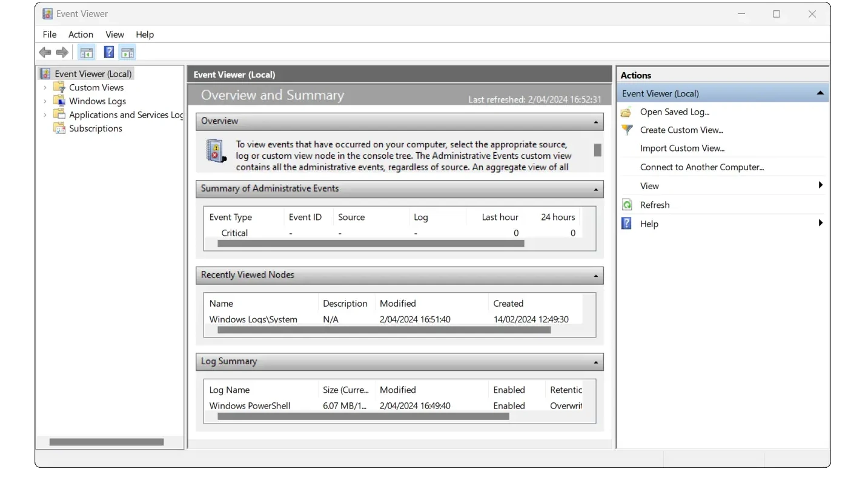868x503 pixels.
Task: Collapse Event Viewer (Local) actions group
Action: (x=820, y=93)
